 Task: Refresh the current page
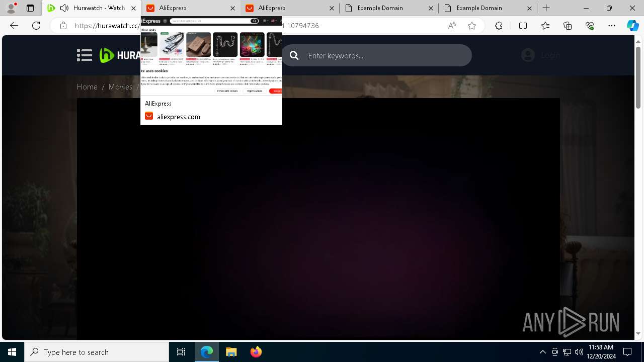(x=36, y=26)
